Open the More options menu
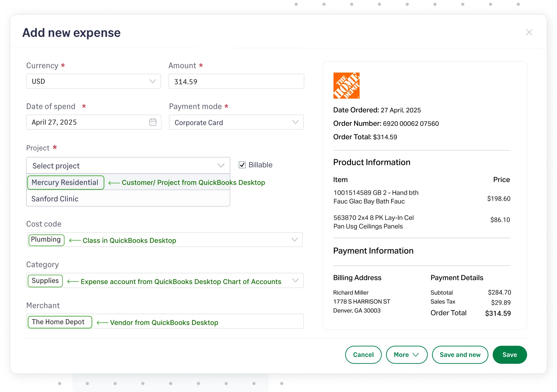 pyautogui.click(x=407, y=354)
